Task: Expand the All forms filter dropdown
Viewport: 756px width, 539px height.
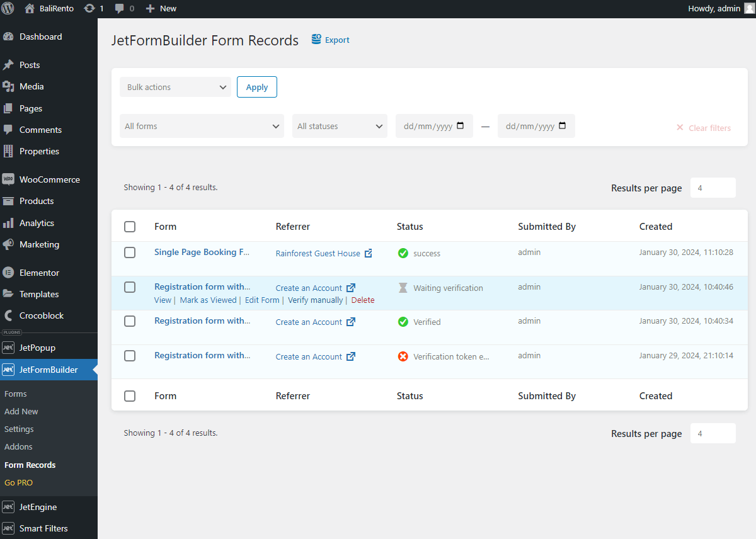Action: [201, 126]
